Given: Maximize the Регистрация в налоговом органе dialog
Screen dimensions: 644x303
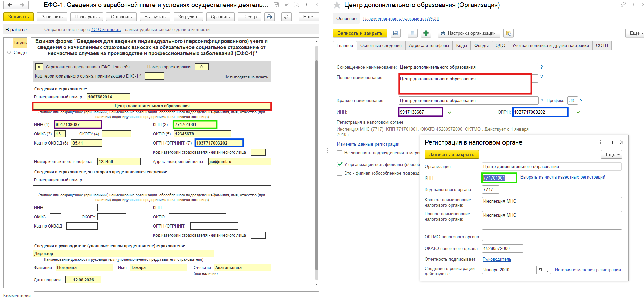Looking at the screenshot, I should pyautogui.click(x=611, y=142).
